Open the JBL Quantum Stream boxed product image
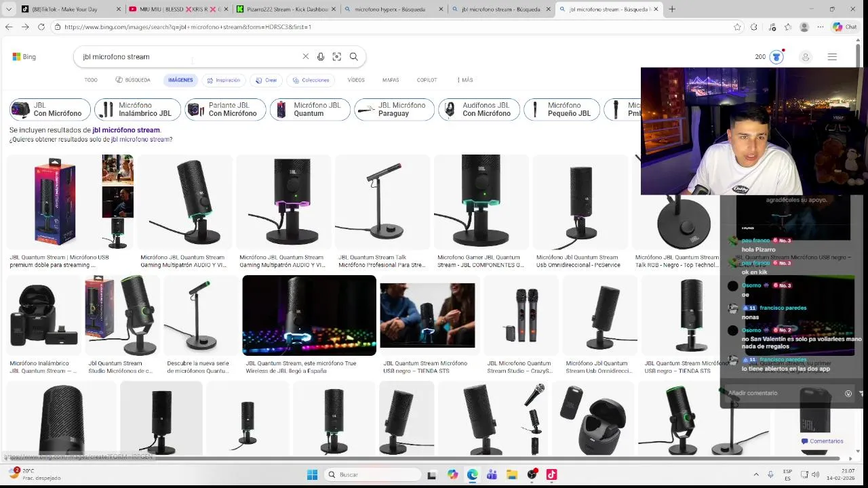 coord(54,201)
